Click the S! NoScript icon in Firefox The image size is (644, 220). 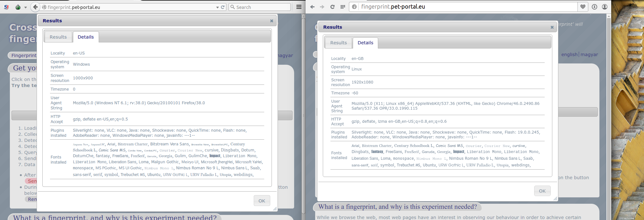click(x=6, y=7)
